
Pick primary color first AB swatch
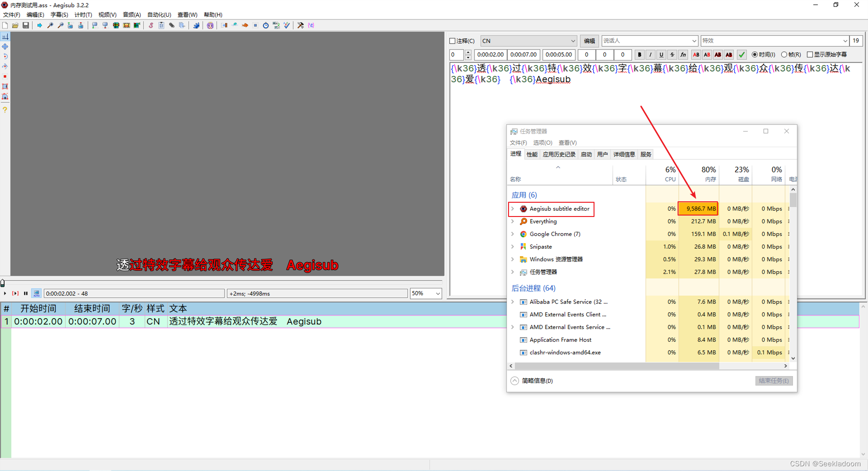[696, 55]
